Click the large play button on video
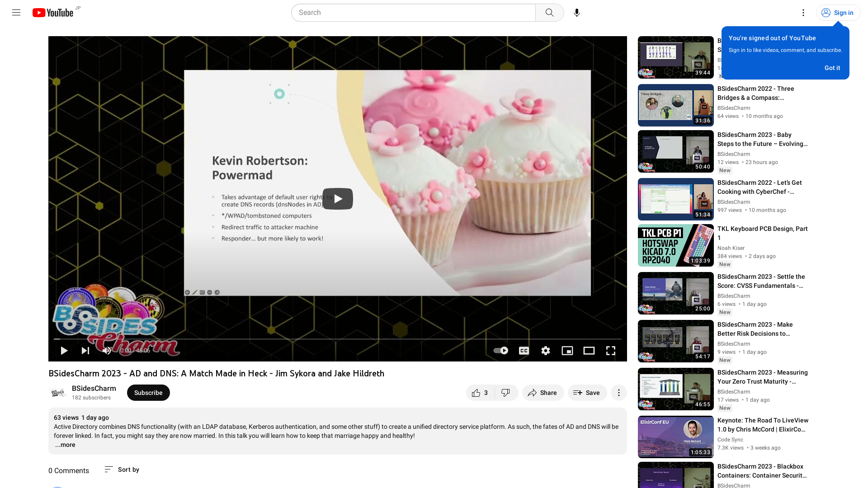The height and width of the screenshot is (488, 868). [338, 198]
